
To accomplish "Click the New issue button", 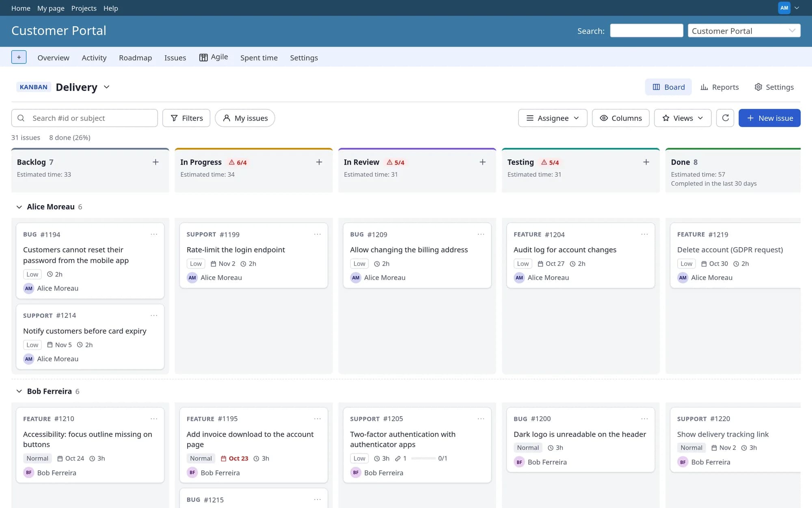I will tap(769, 118).
